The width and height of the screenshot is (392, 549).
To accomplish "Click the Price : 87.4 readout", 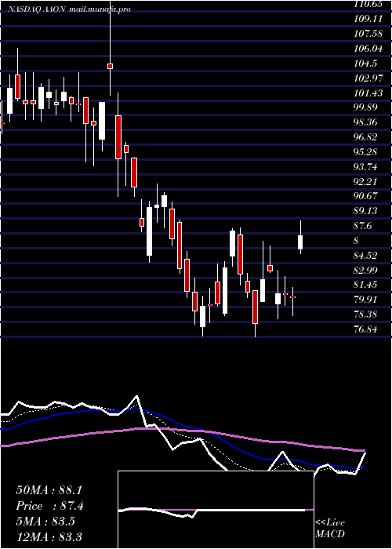I will tap(49, 506).
